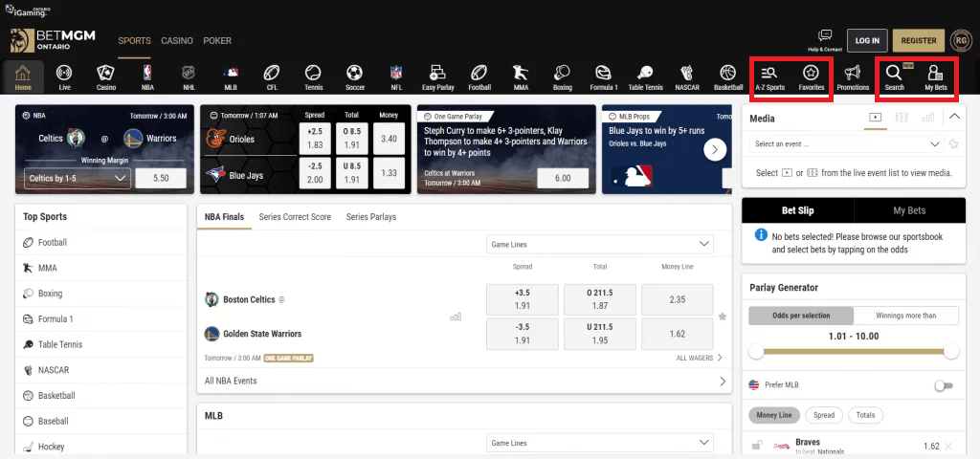980x459 pixels.
Task: Open ALL WAGERS for Celtics game
Action: pos(700,358)
